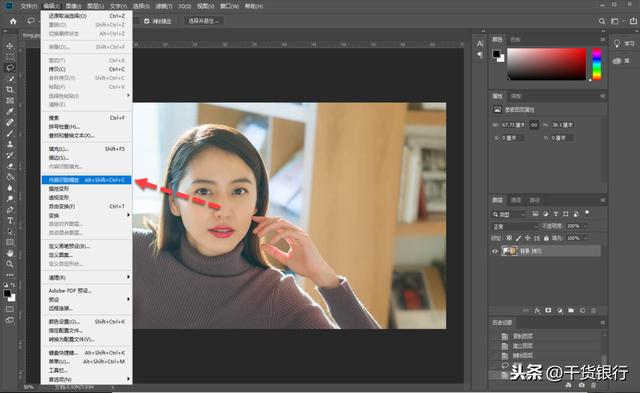Choose 填充 Shift+F5 menu entry
The height and width of the screenshot is (393, 640).
[87, 149]
